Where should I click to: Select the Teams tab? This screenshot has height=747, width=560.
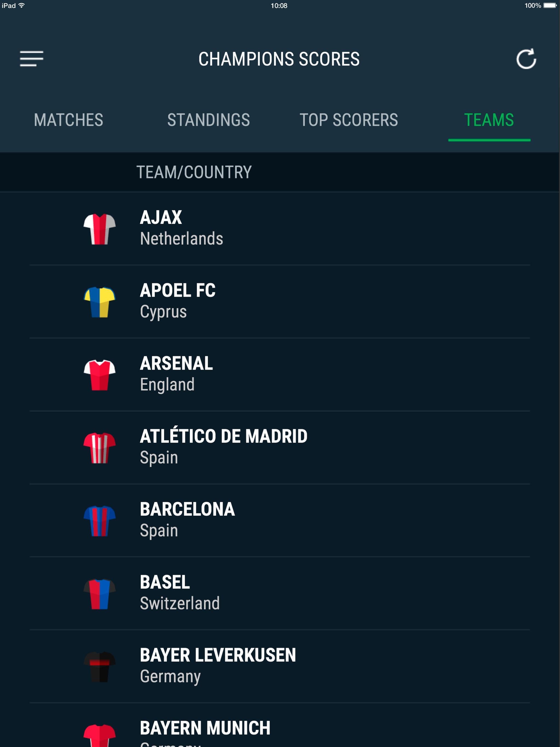point(489,120)
